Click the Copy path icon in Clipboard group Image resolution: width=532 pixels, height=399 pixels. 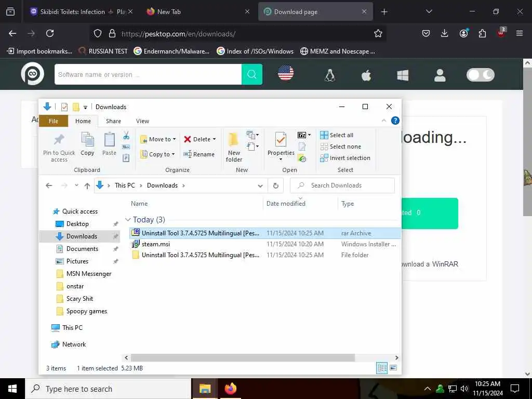pos(126,147)
